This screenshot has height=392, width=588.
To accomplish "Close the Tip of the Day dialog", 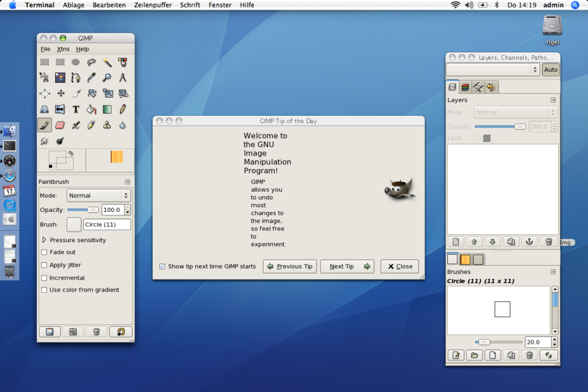I will (400, 266).
